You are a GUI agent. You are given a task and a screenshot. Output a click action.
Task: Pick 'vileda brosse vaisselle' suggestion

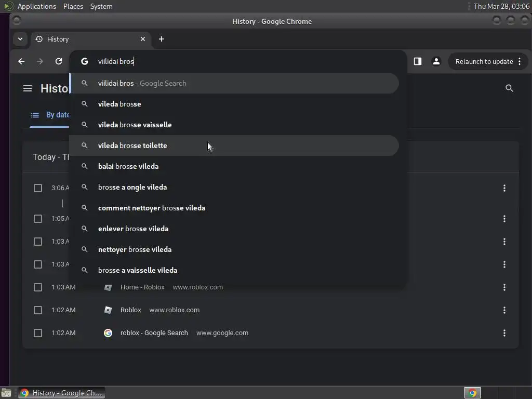(234, 125)
